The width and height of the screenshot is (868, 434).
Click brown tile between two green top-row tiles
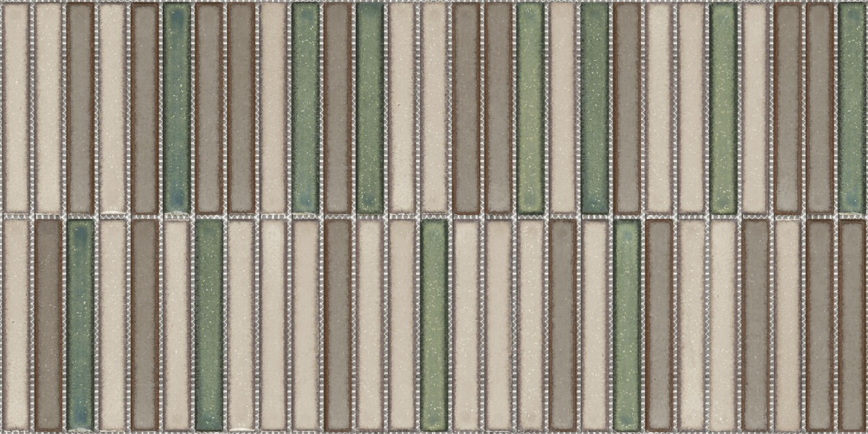[337, 109]
